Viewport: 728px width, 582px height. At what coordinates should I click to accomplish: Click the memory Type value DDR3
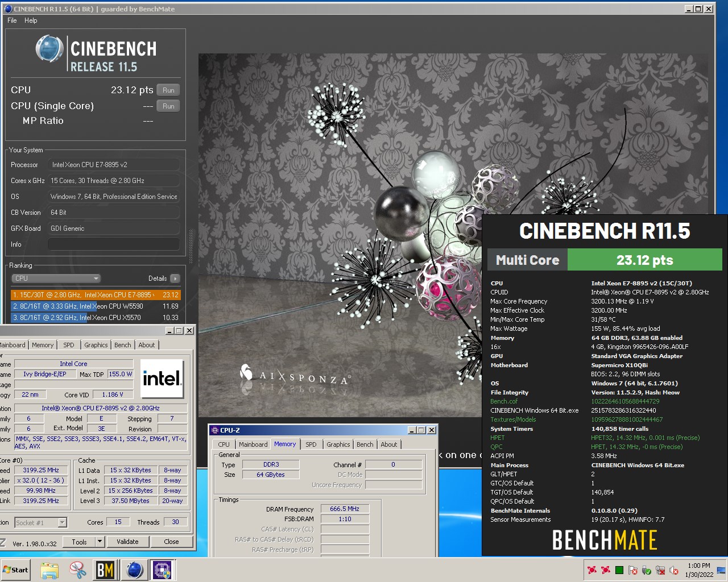[271, 464]
